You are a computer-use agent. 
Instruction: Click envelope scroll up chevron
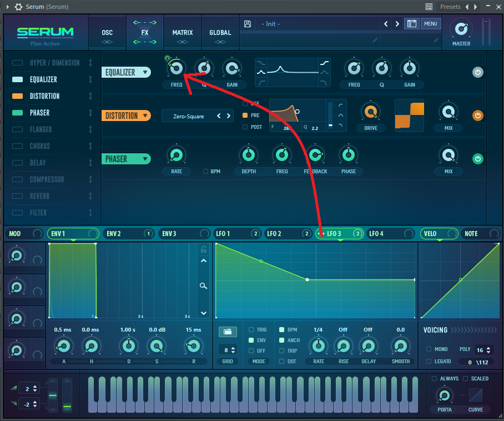204,261
